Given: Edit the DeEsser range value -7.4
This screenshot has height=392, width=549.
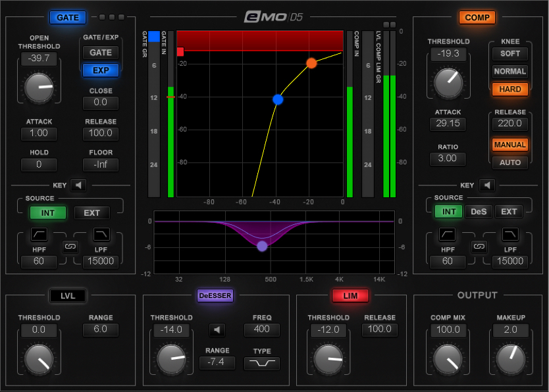Looking at the screenshot, I should point(217,362).
